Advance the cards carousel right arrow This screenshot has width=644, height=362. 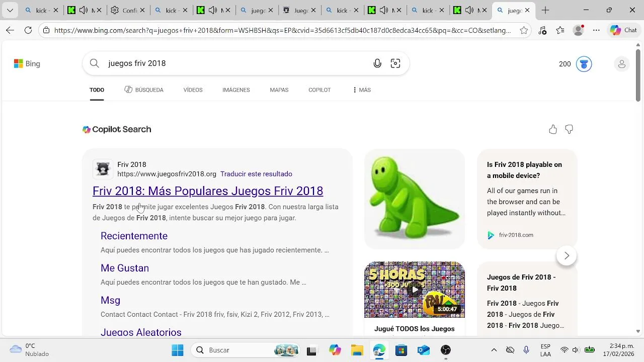[x=567, y=255]
